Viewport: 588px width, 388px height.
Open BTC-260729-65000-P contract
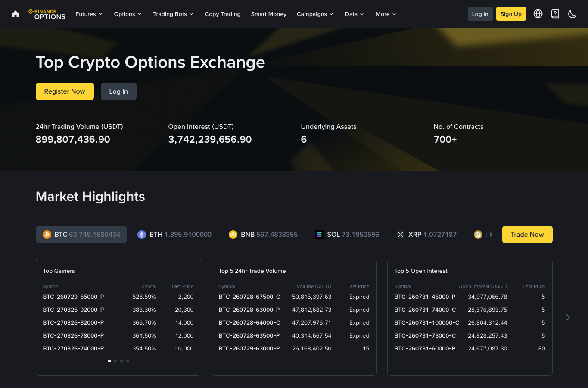point(73,297)
